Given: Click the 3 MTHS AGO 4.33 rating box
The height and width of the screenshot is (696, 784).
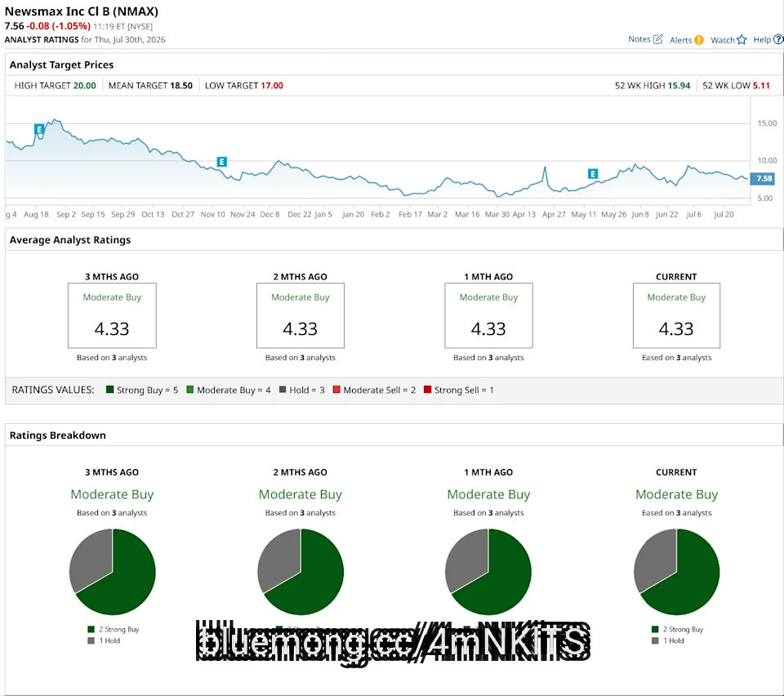Looking at the screenshot, I should [112, 315].
